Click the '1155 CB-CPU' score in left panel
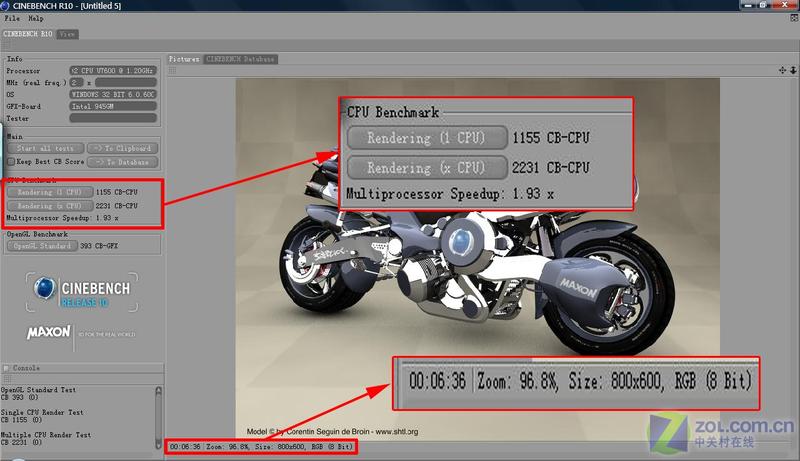800x461 pixels. click(116, 192)
